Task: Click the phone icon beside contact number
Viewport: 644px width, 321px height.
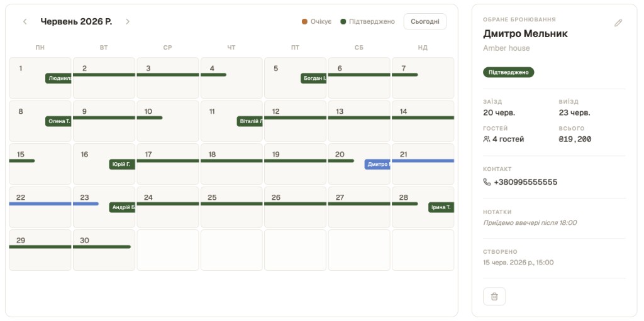Action: (487, 182)
